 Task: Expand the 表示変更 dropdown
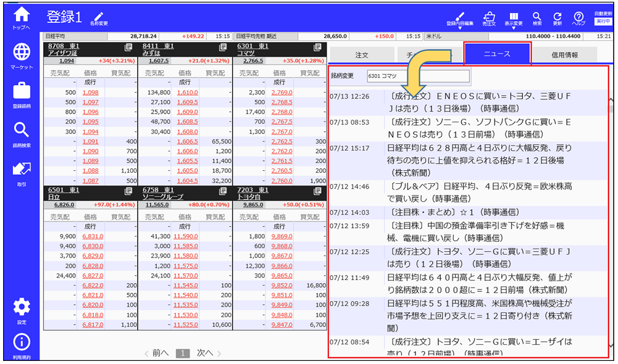(514, 17)
